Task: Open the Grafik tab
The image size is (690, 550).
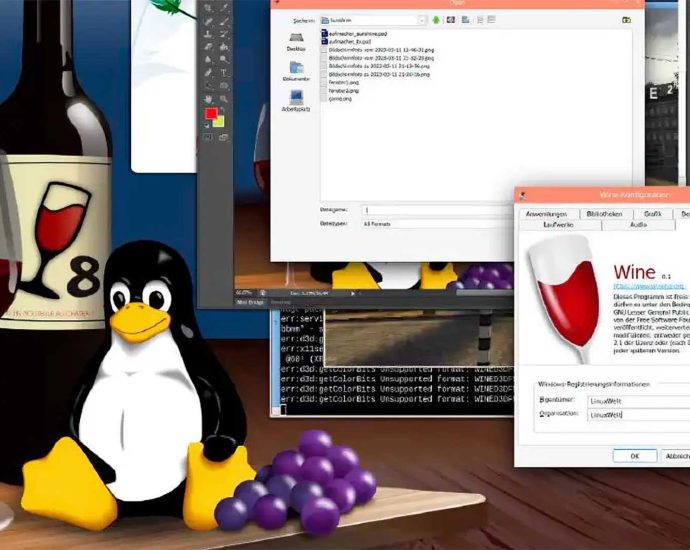Action: pyautogui.click(x=653, y=214)
